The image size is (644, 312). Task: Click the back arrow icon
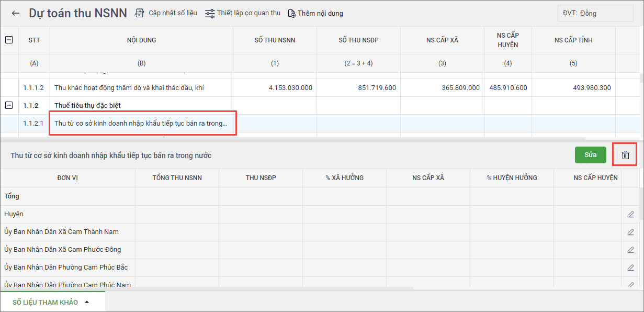pyautogui.click(x=16, y=14)
